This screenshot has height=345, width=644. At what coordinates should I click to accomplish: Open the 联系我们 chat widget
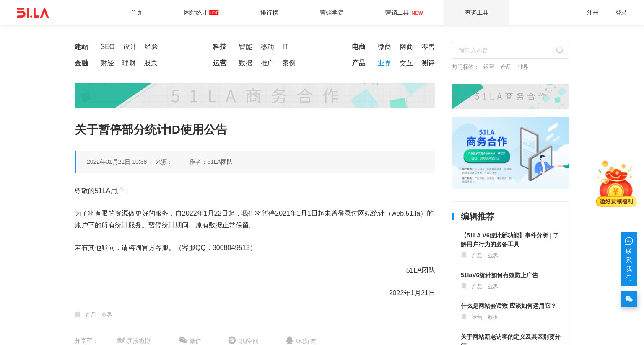[629, 259]
